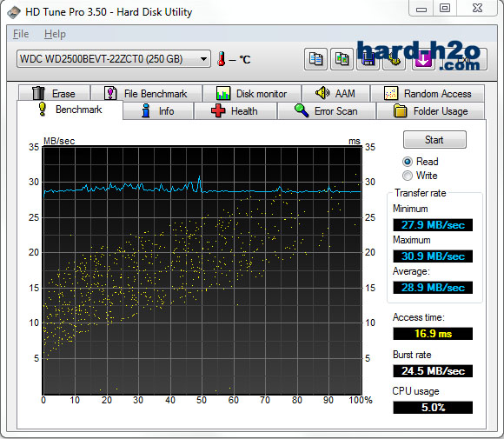Open the File menu
Viewport: 504px width, 439px height.
click(21, 34)
